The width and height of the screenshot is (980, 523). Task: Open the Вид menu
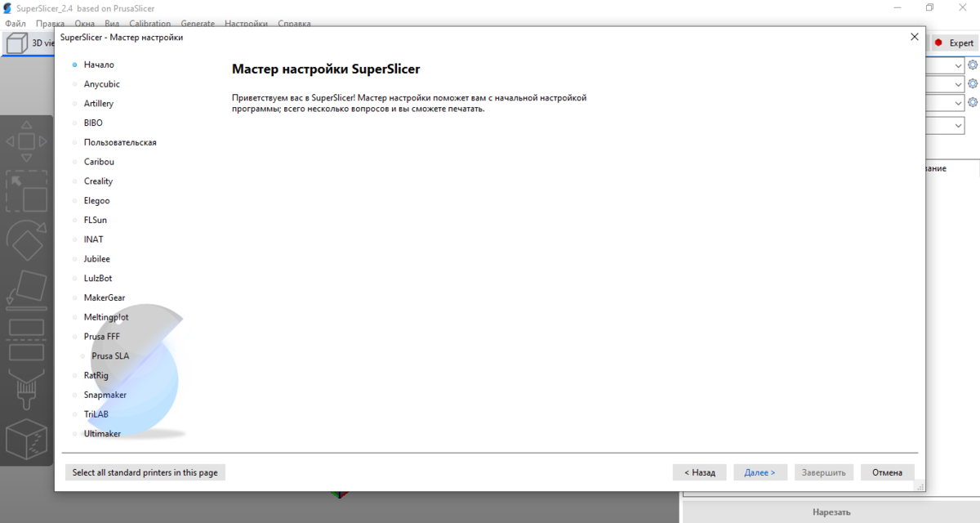pos(112,24)
